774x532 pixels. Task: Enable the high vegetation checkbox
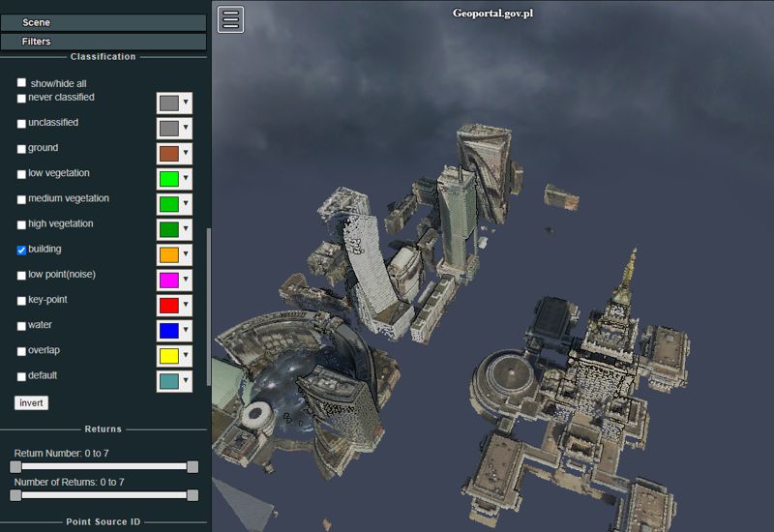coord(21,224)
